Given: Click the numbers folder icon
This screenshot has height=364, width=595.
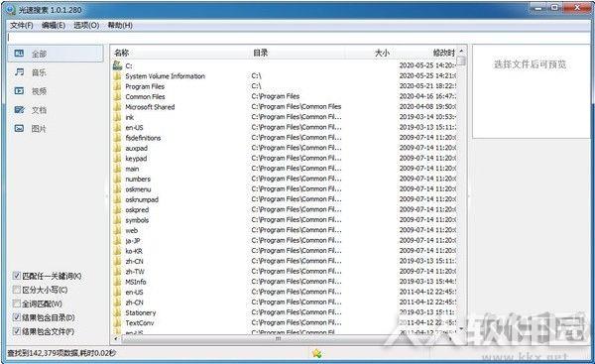Looking at the screenshot, I should [x=117, y=179].
